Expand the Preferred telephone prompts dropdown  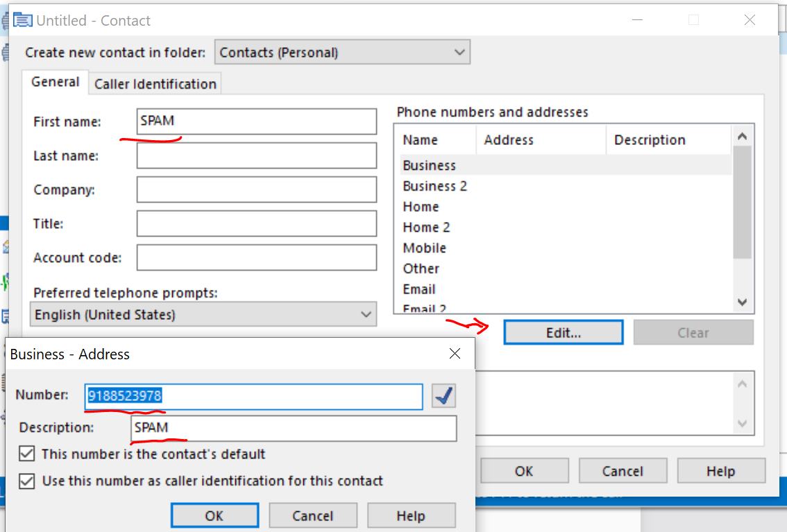point(203,314)
